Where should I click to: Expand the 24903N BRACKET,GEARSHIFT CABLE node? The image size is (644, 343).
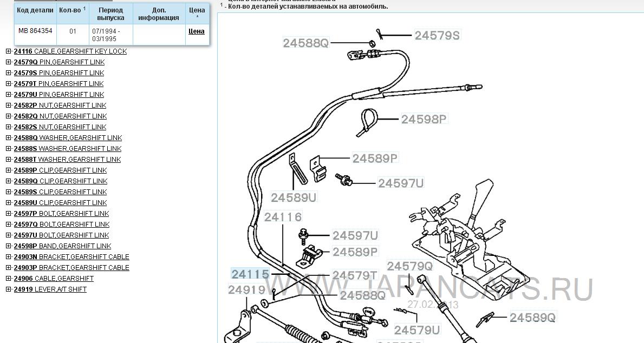pyautogui.click(x=8, y=257)
